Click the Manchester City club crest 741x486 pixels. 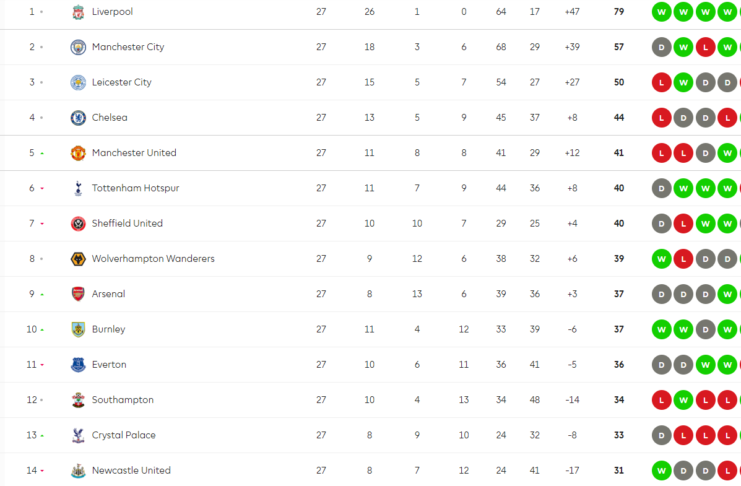[78, 47]
